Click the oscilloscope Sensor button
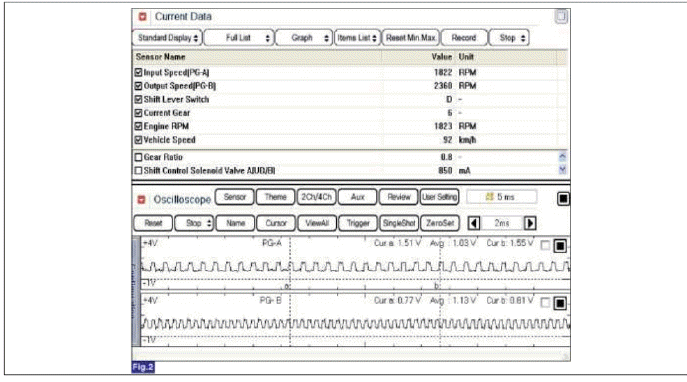The height and width of the screenshot is (382, 687). (x=234, y=197)
